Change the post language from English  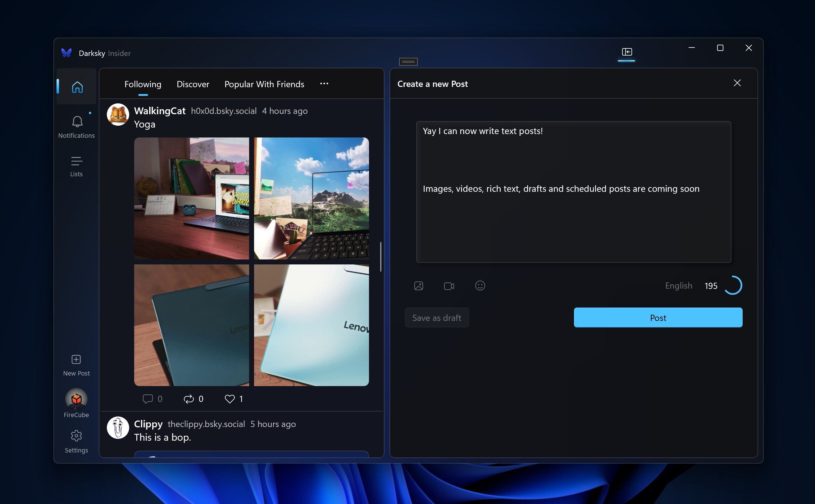pyautogui.click(x=678, y=285)
